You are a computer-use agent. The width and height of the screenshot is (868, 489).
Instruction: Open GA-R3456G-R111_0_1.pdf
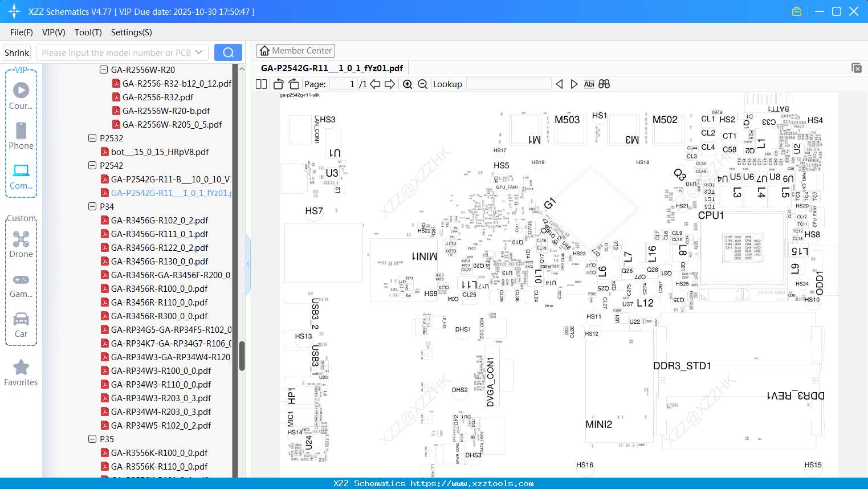point(160,234)
